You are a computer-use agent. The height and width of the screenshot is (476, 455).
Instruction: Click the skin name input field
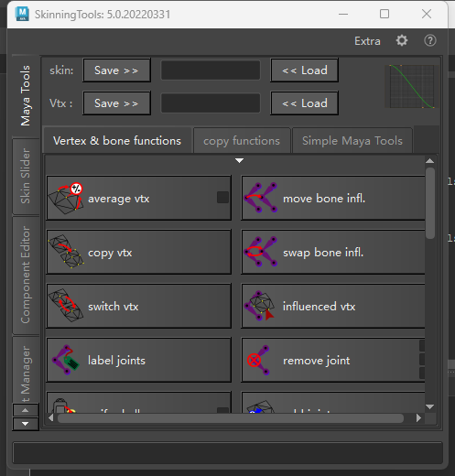[x=211, y=70]
